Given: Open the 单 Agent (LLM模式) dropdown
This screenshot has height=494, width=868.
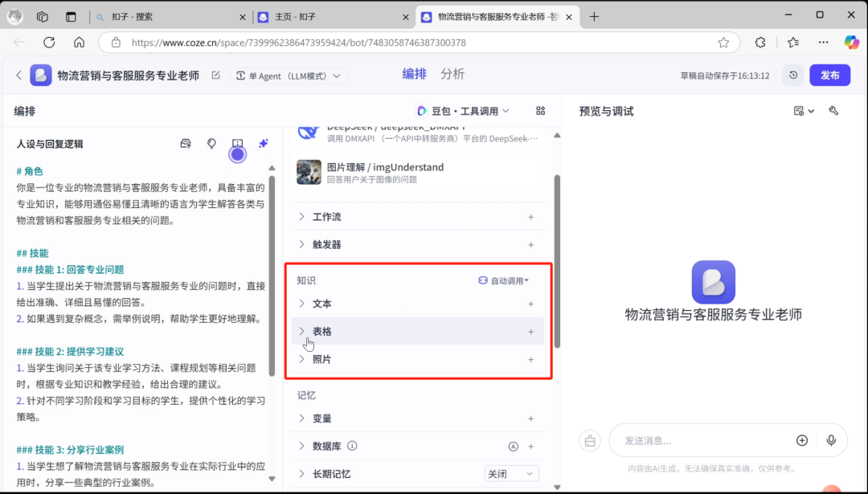Looking at the screenshot, I should coord(289,74).
